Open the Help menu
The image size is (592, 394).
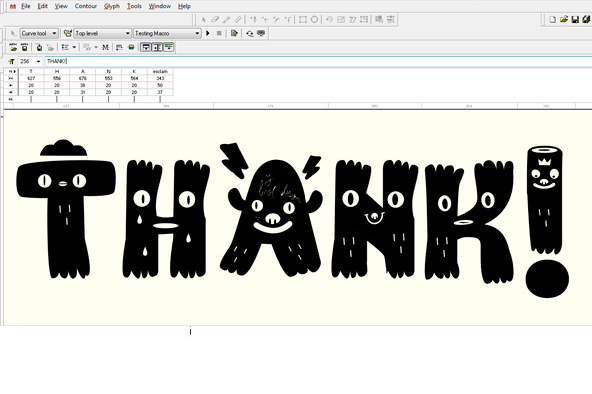(x=184, y=6)
